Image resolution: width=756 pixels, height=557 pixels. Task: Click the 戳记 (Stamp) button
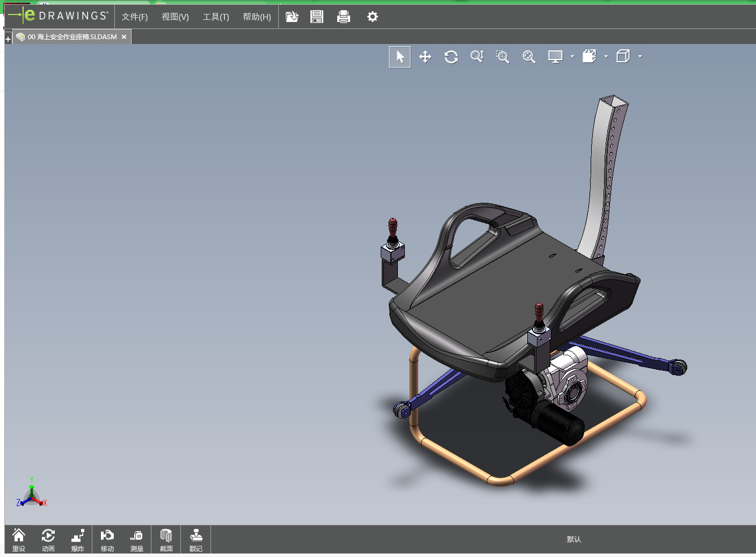pos(196,539)
